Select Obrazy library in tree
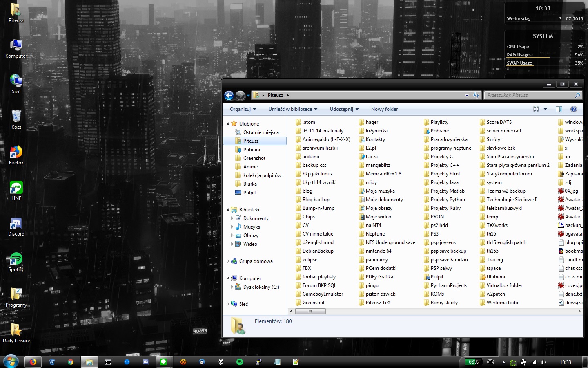This screenshot has width=588, height=368. 247,236
